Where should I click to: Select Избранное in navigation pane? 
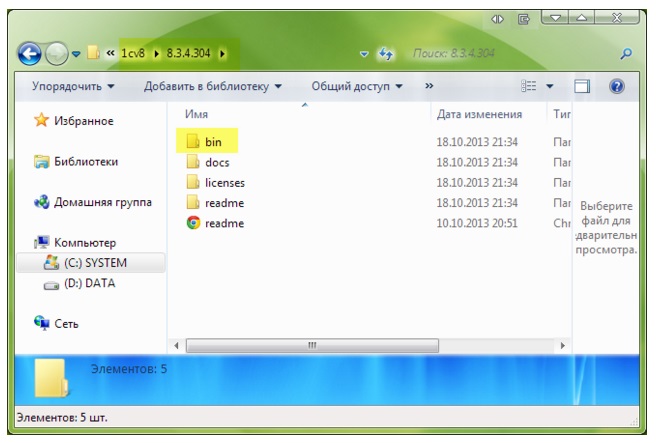(x=84, y=121)
